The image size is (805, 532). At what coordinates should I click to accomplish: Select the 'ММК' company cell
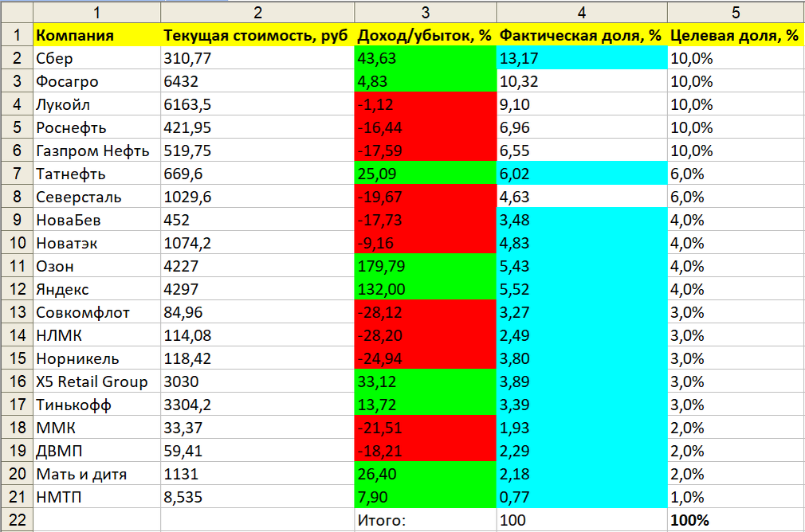96,428
